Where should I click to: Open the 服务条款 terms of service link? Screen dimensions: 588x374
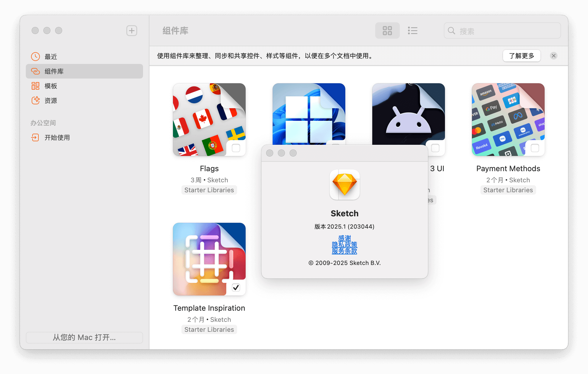click(344, 251)
